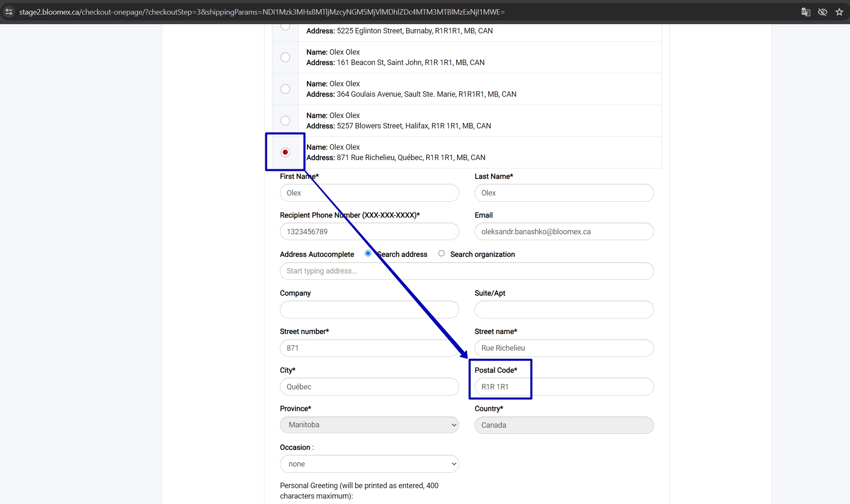Viewport: 850px width, 504px height.
Task: Select the 871 Rue Richelieu radio button
Action: (285, 152)
